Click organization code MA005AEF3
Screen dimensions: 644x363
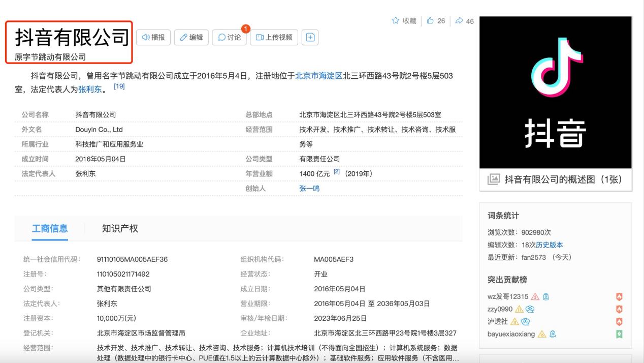coord(334,259)
